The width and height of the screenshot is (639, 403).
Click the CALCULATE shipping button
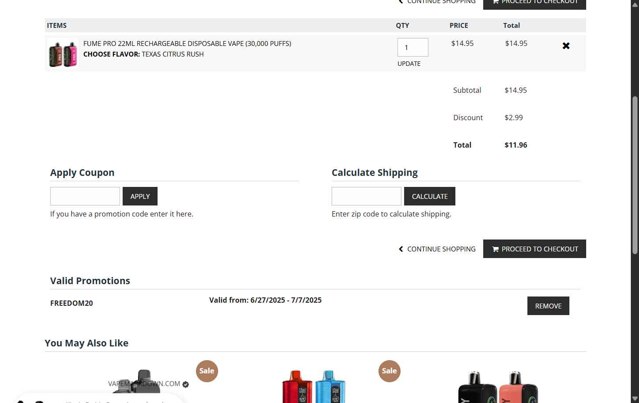[x=430, y=196]
